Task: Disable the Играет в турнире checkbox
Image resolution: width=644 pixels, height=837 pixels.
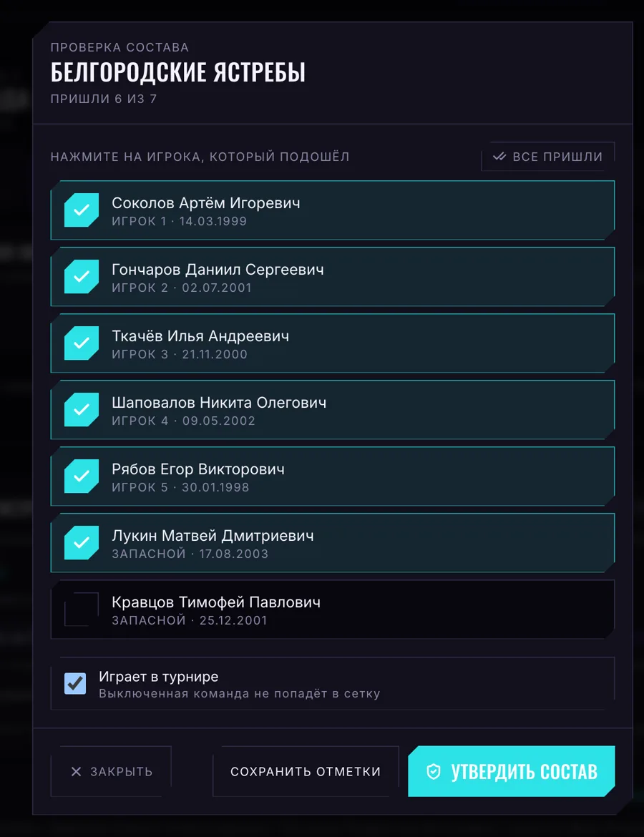Action: [x=75, y=683]
